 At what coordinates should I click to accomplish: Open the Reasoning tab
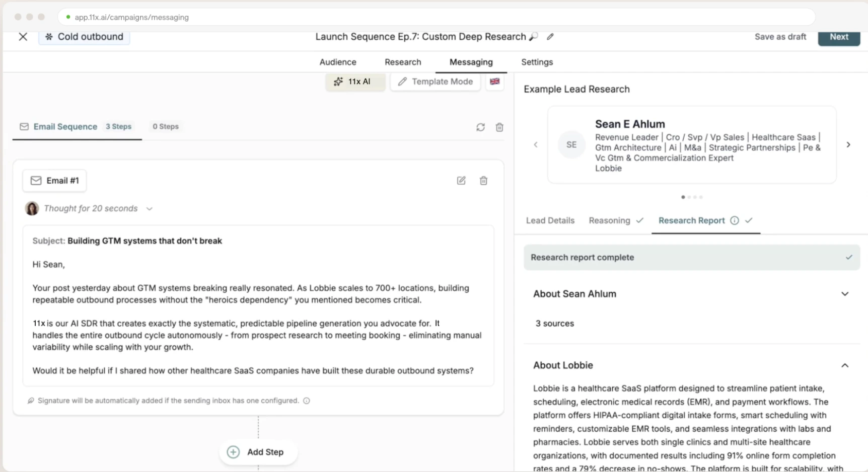(x=616, y=220)
